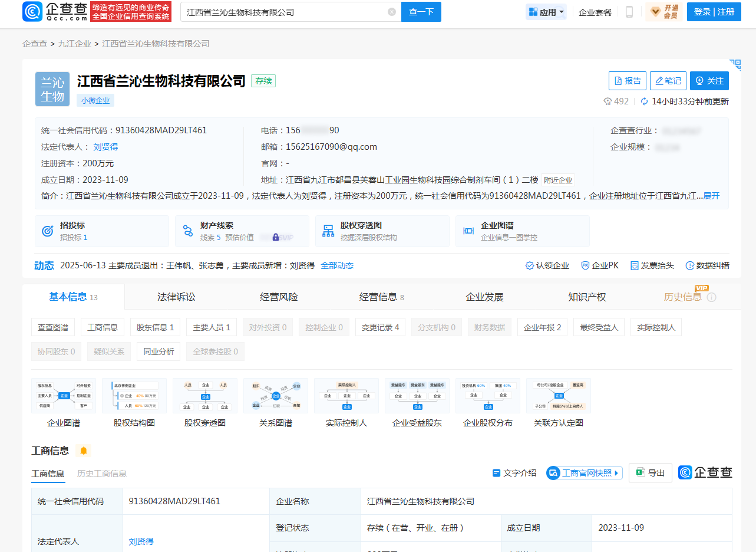Click the 查一下 search button
This screenshot has width=756, height=552.
421,12
